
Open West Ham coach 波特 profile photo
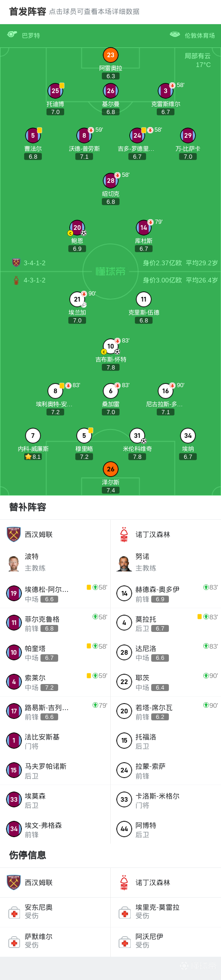point(14,563)
